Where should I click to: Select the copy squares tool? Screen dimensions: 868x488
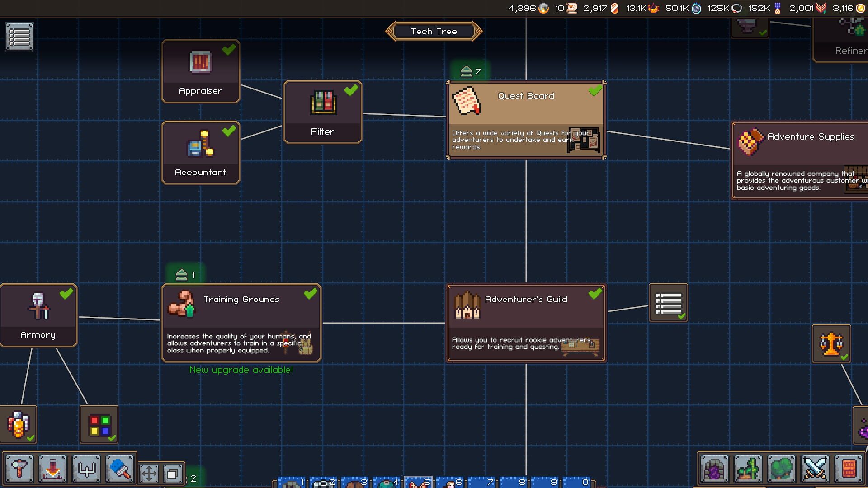click(x=172, y=474)
